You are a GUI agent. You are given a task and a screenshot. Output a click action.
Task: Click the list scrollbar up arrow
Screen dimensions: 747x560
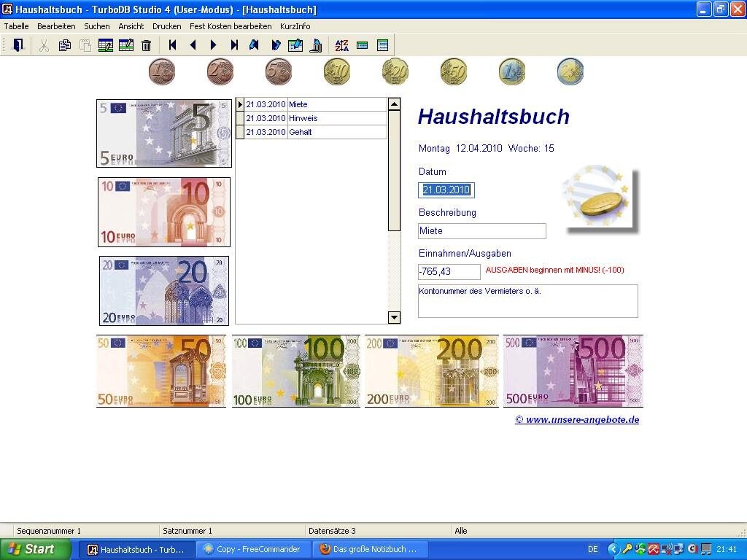(x=394, y=104)
